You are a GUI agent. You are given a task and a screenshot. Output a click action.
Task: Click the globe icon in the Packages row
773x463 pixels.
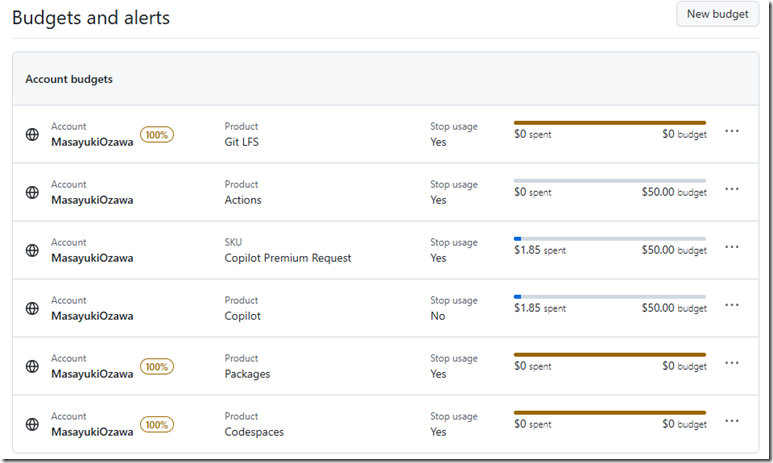click(32, 366)
